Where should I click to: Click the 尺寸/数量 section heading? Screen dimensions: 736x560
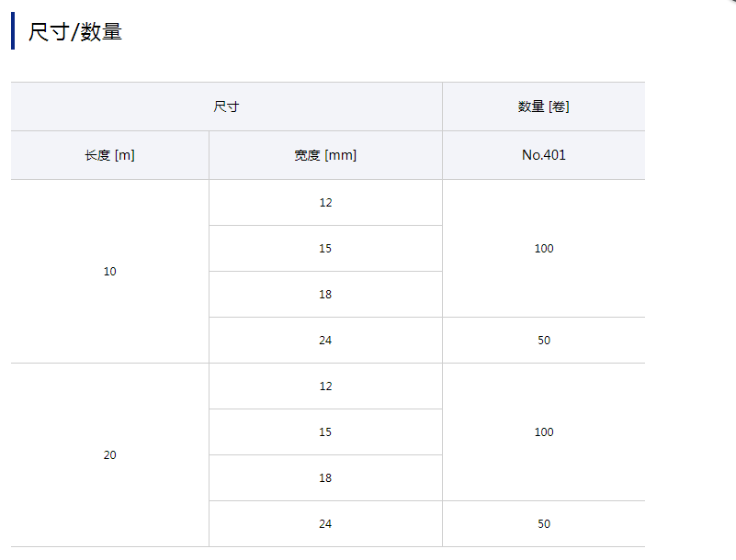(x=75, y=32)
